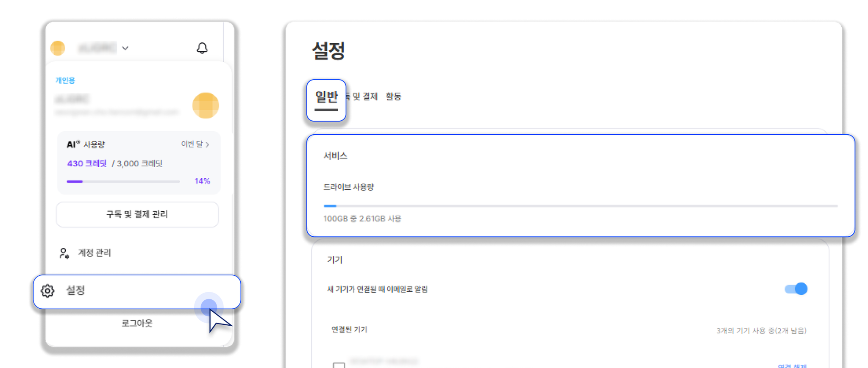Select '설정' menu entry
The image size is (868, 368).
tap(137, 292)
